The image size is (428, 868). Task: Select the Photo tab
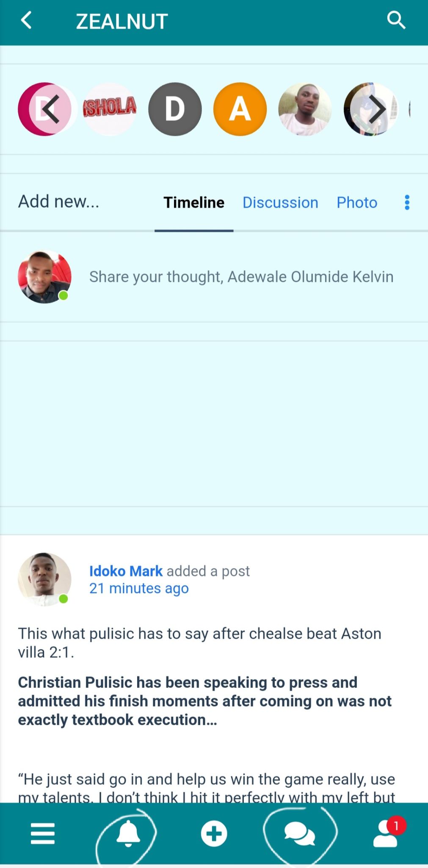click(357, 203)
